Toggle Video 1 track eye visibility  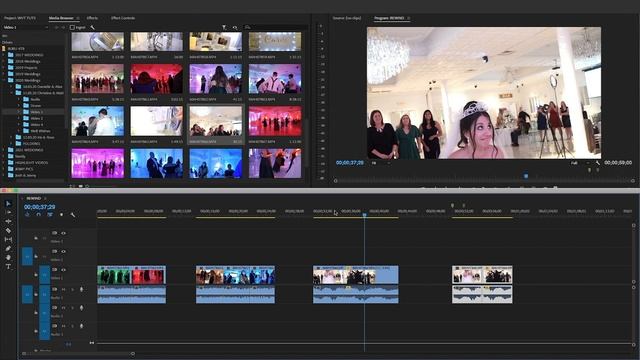[63, 270]
